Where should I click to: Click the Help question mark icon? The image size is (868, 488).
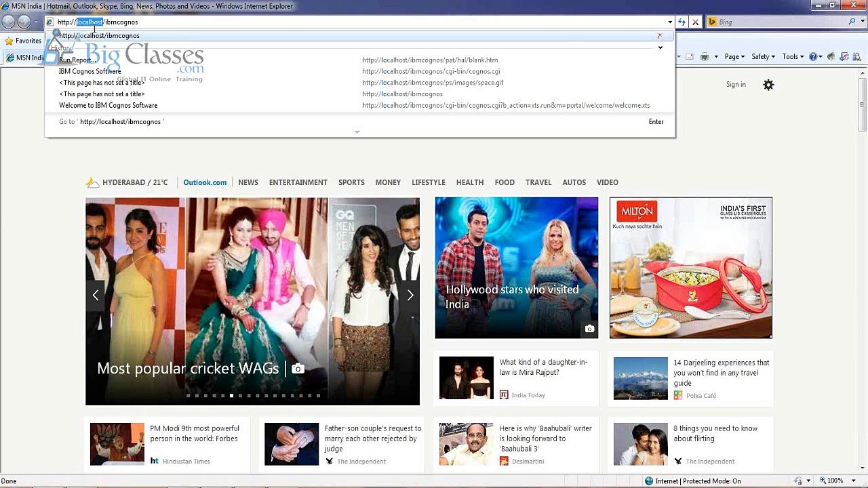click(813, 57)
